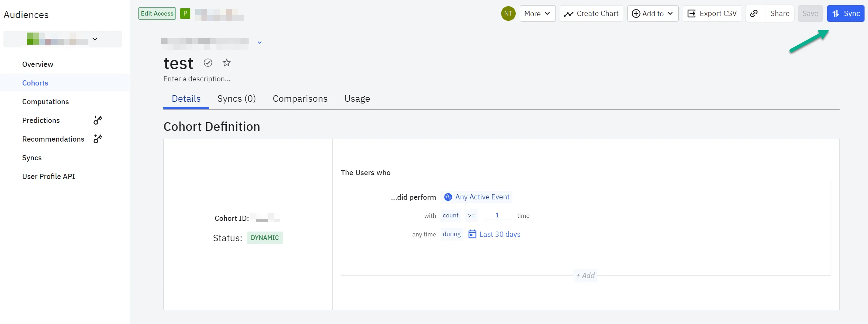Image resolution: width=868 pixels, height=324 pixels.
Task: Click the Any Active Event selector
Action: [477, 197]
